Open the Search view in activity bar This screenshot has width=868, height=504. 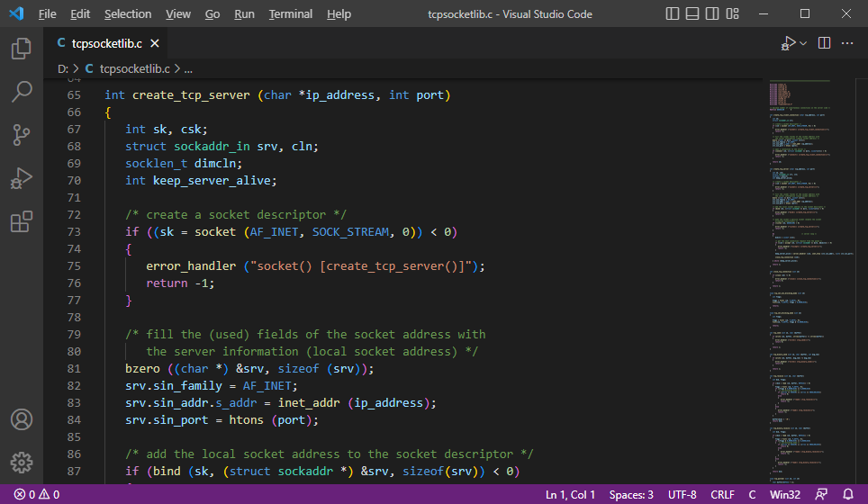[x=21, y=91]
